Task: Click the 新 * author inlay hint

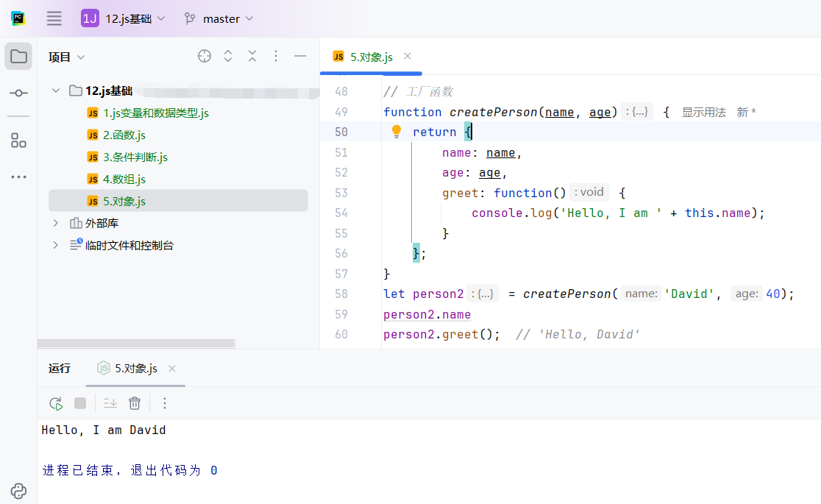Action: (x=746, y=112)
